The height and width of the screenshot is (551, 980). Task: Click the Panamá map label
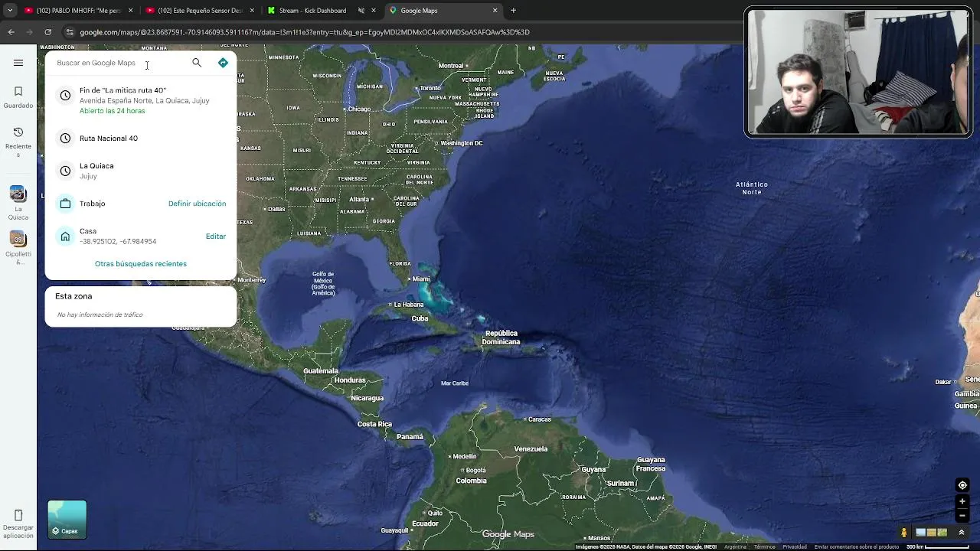tap(410, 437)
